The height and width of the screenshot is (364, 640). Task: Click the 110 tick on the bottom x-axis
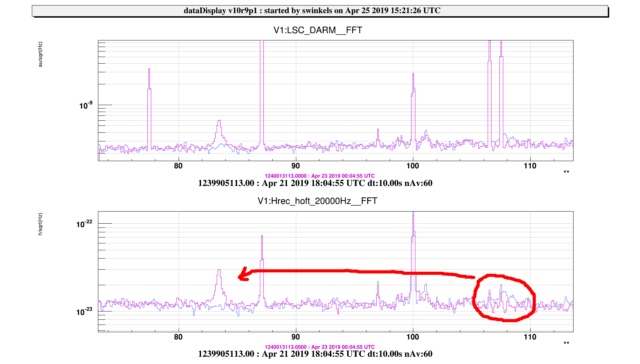pos(530,337)
